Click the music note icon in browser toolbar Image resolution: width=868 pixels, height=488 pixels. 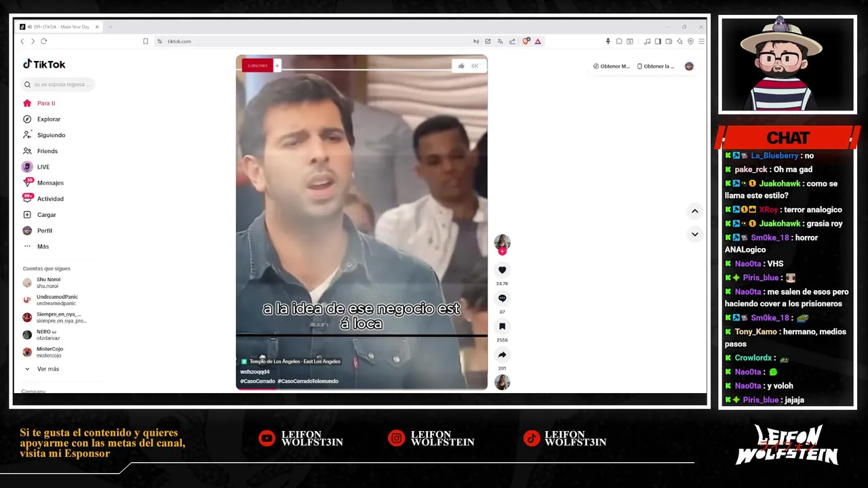647,41
